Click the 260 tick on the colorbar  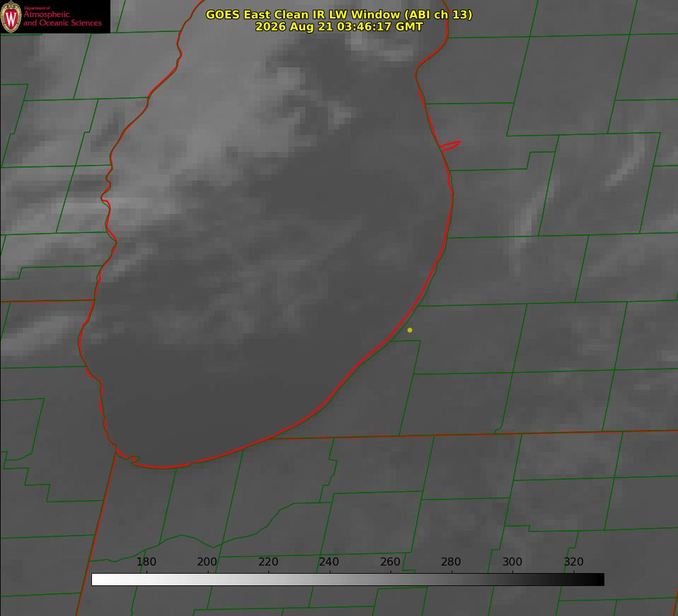[x=390, y=561]
